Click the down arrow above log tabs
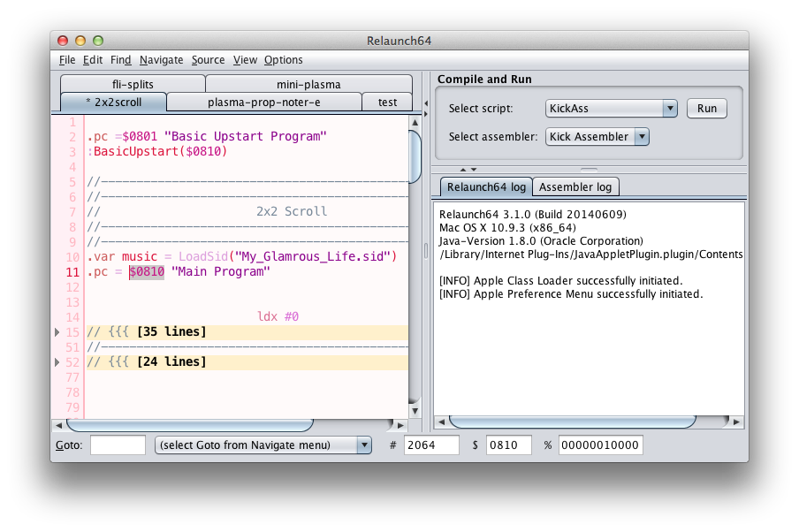799x532 pixels. (473, 169)
